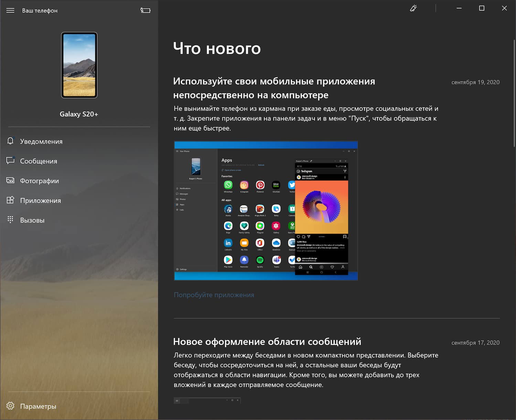Click the feedback pen icon in titlebar
The image size is (516, 420).
414,8
